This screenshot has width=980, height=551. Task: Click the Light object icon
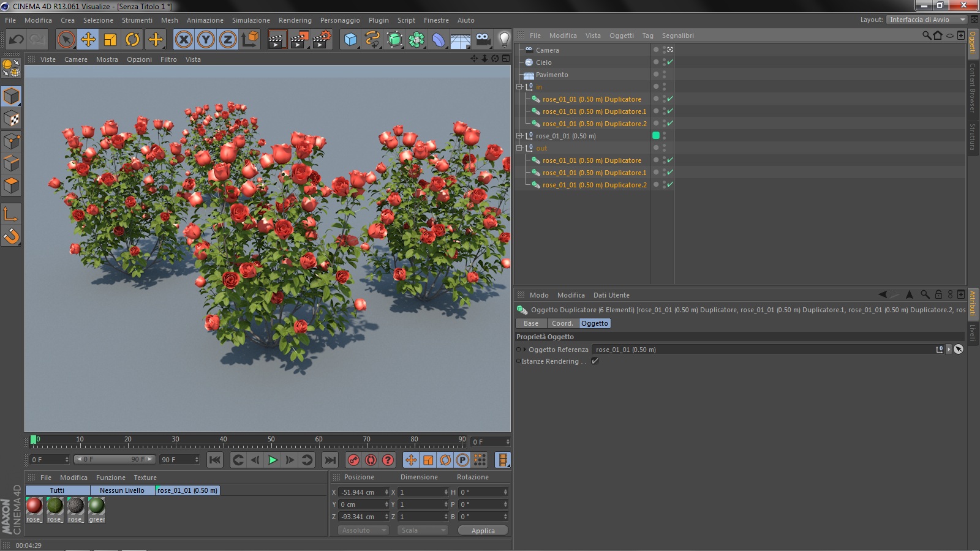(503, 40)
